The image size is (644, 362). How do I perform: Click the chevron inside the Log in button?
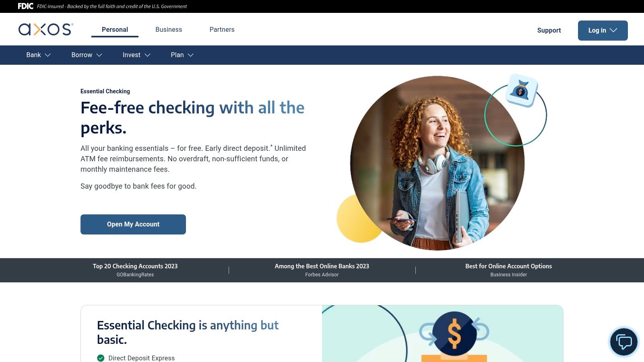coord(613,30)
